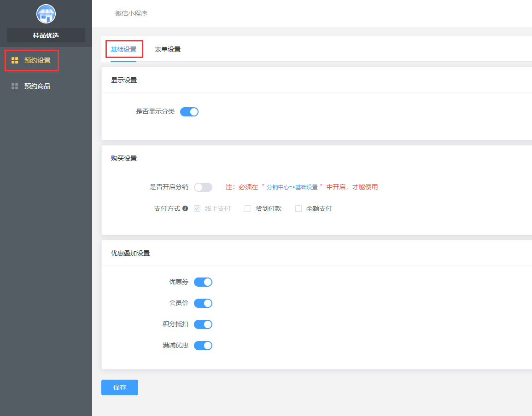Image resolution: width=532 pixels, height=416 pixels.
Task: Tick the 余额支付 checkbox
Action: (298, 208)
